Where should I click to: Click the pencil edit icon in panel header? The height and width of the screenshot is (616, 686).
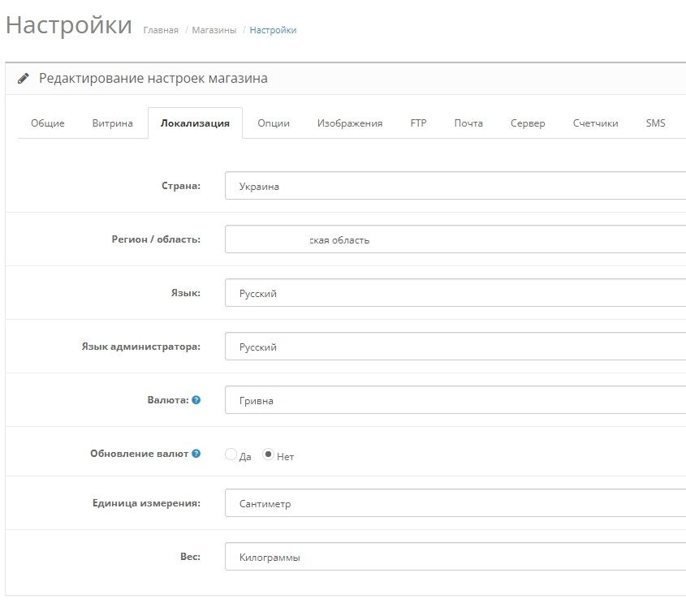pyautogui.click(x=24, y=78)
